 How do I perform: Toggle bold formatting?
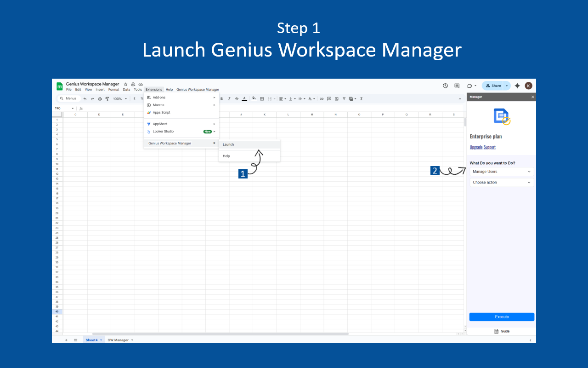221,99
